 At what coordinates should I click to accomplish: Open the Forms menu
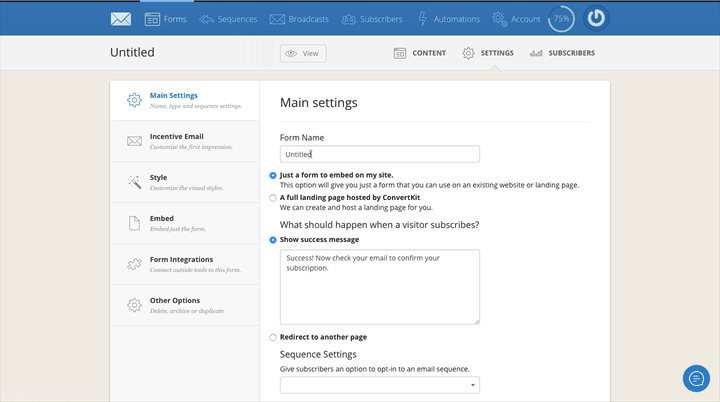[166, 19]
